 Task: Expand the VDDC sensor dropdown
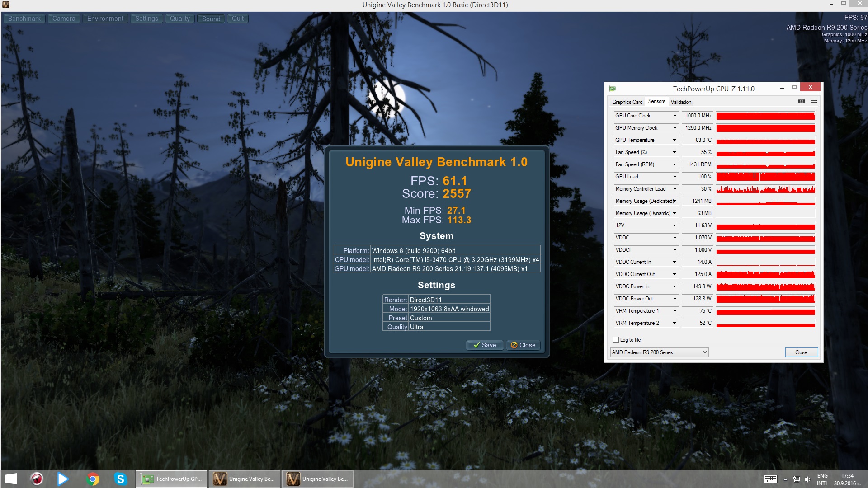coord(675,238)
